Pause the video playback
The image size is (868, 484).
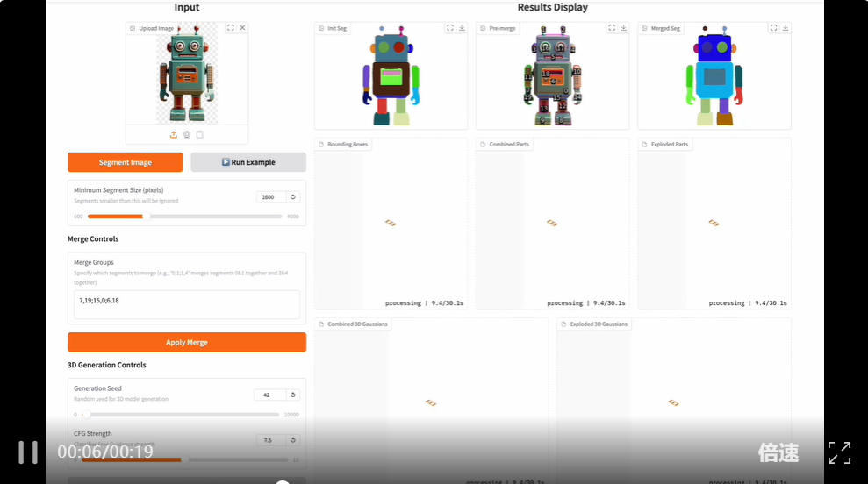click(28, 452)
